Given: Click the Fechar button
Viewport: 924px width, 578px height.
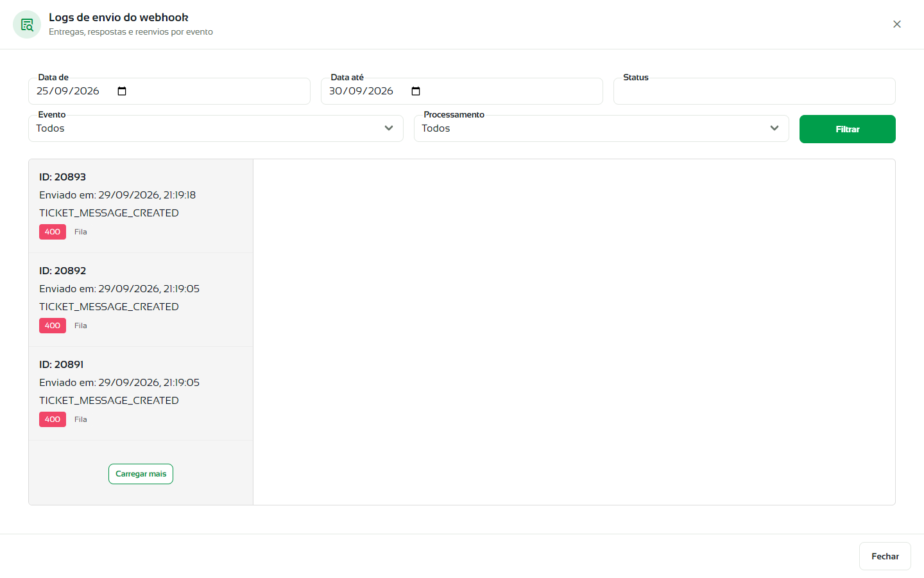Looking at the screenshot, I should pyautogui.click(x=885, y=556).
